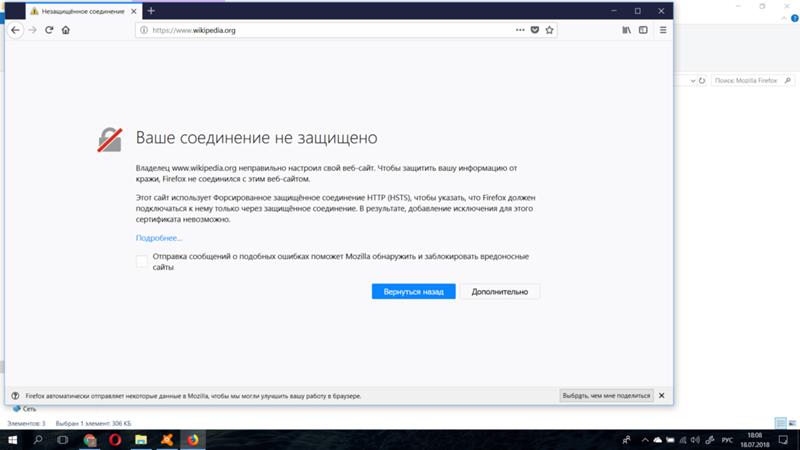800x450 pixels.
Task: Open a new tab with the plus button
Action: (x=151, y=11)
